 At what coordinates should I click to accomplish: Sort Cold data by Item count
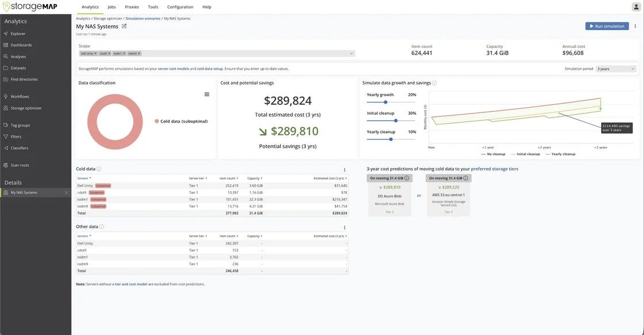(x=228, y=178)
